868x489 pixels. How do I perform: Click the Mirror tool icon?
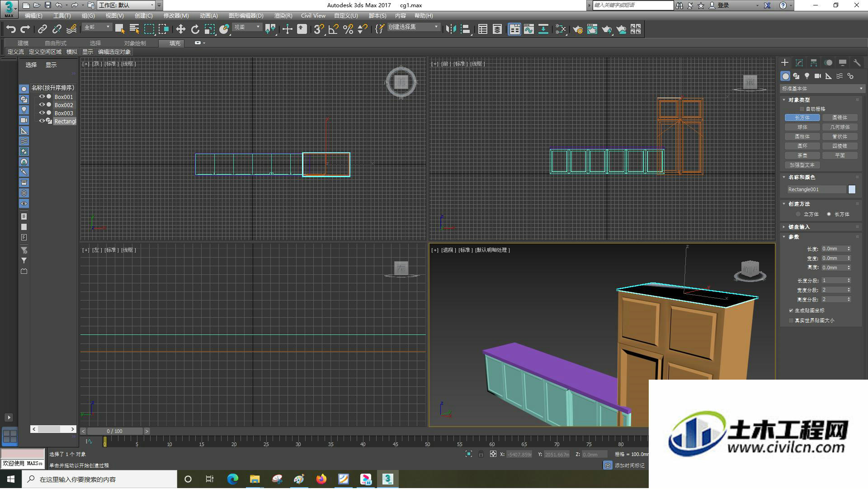pos(451,29)
